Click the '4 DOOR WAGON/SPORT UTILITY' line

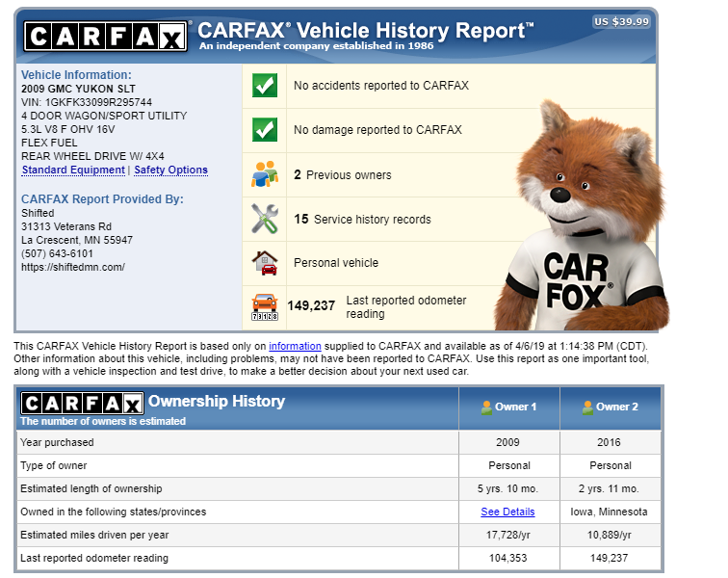[104, 116]
